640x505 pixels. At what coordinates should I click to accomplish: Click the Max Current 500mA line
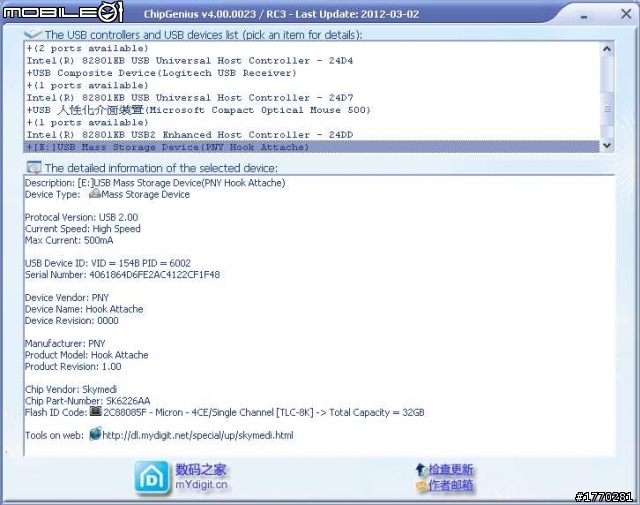pos(69,240)
